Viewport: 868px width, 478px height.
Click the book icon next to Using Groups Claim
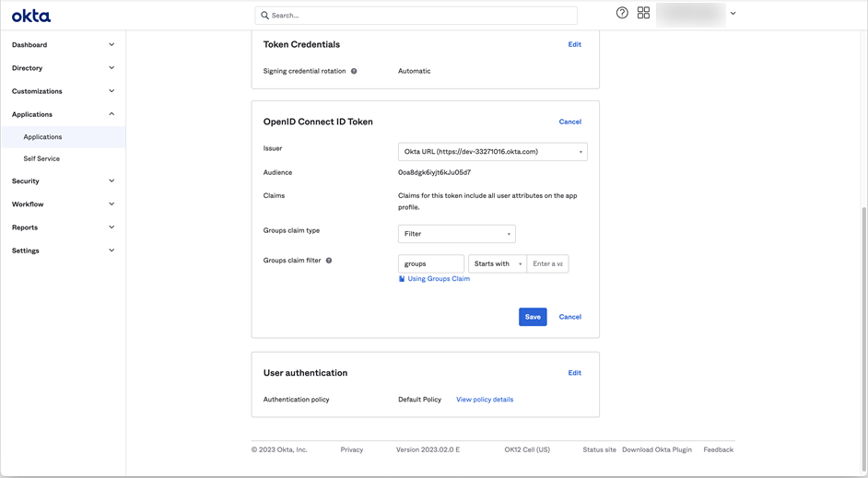pyautogui.click(x=402, y=279)
